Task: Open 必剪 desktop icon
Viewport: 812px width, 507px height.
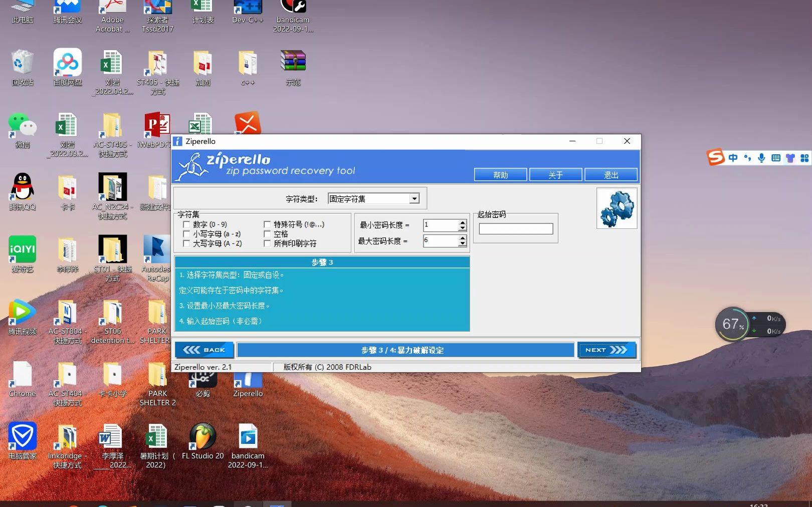Action: point(202,386)
